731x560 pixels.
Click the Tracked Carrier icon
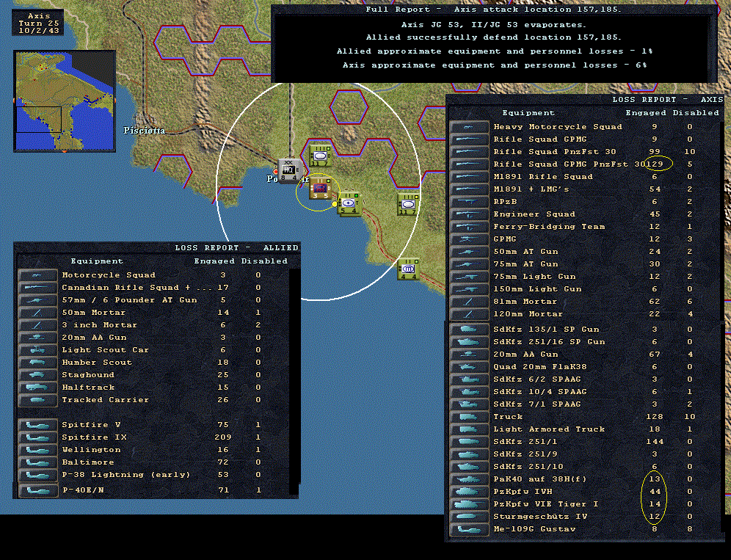pos(37,400)
